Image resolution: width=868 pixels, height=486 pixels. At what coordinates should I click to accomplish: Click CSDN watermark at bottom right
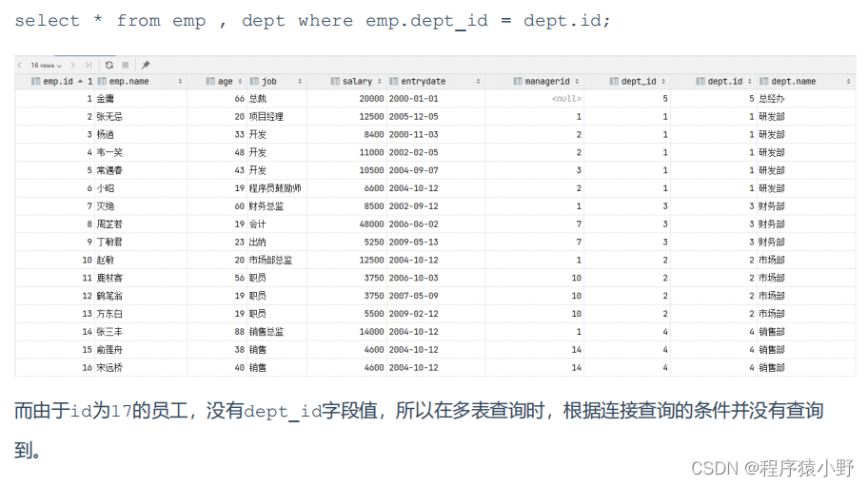(x=772, y=467)
